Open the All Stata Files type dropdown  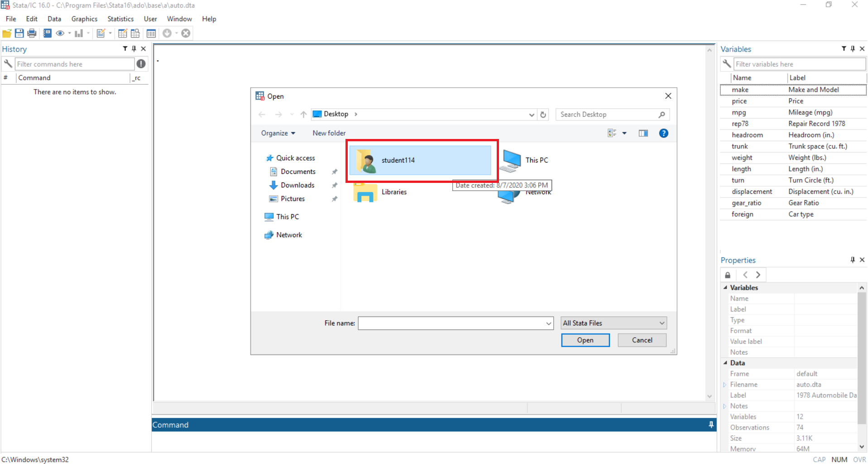pos(613,323)
